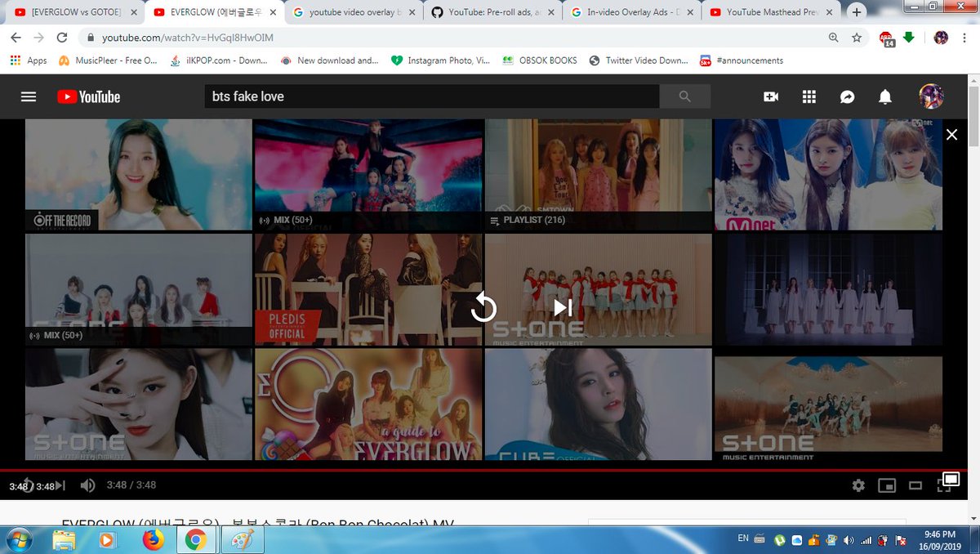This screenshot has width=980, height=554.
Task: Open the Pledis Official suggested video
Action: click(x=369, y=290)
